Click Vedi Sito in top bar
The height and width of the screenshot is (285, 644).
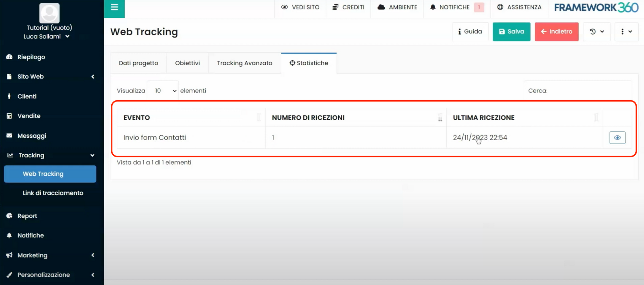(x=300, y=7)
